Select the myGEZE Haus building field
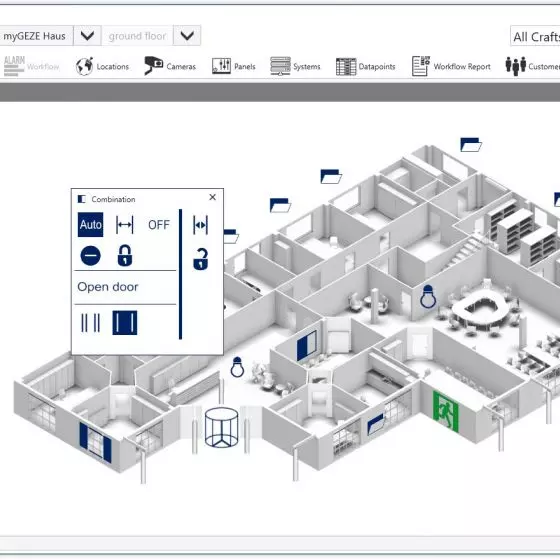This screenshot has height=560, width=560. 36,36
